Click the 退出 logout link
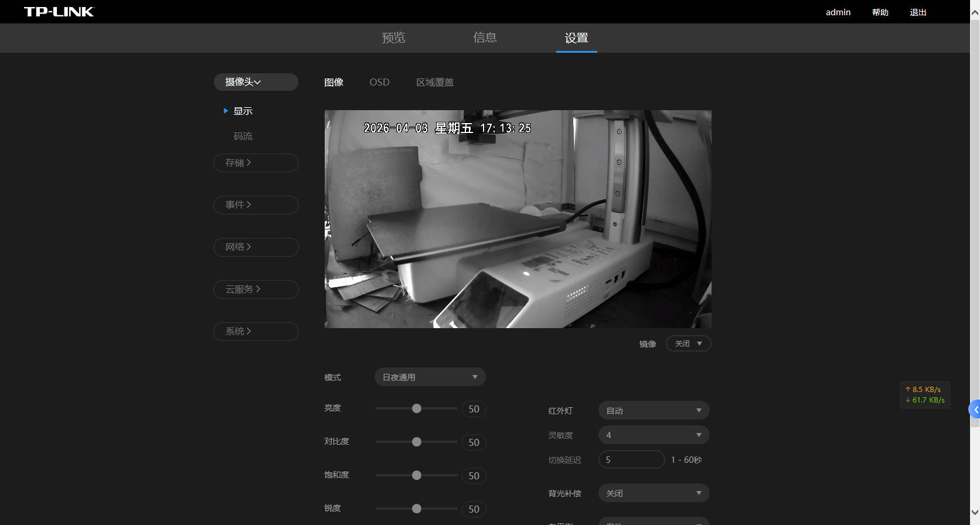 click(x=917, y=12)
